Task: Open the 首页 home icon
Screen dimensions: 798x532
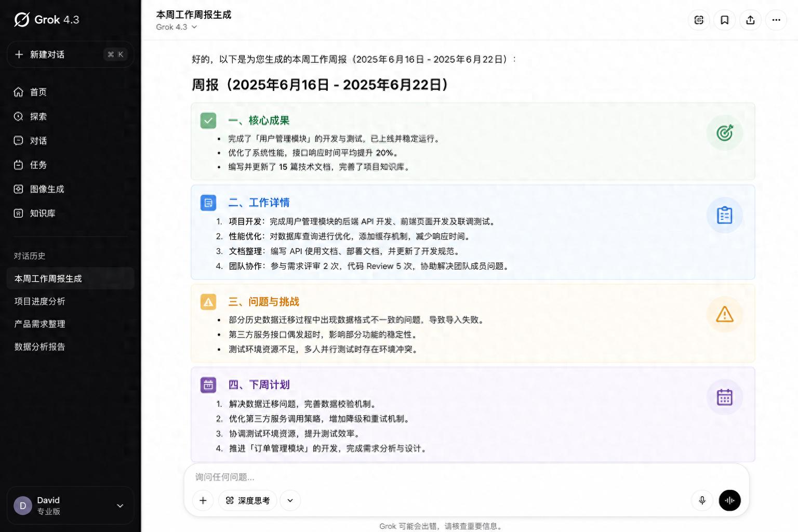Action: coord(18,92)
